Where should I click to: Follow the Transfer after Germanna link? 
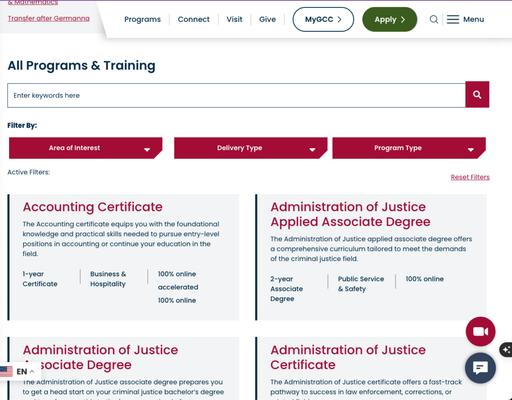(x=49, y=18)
